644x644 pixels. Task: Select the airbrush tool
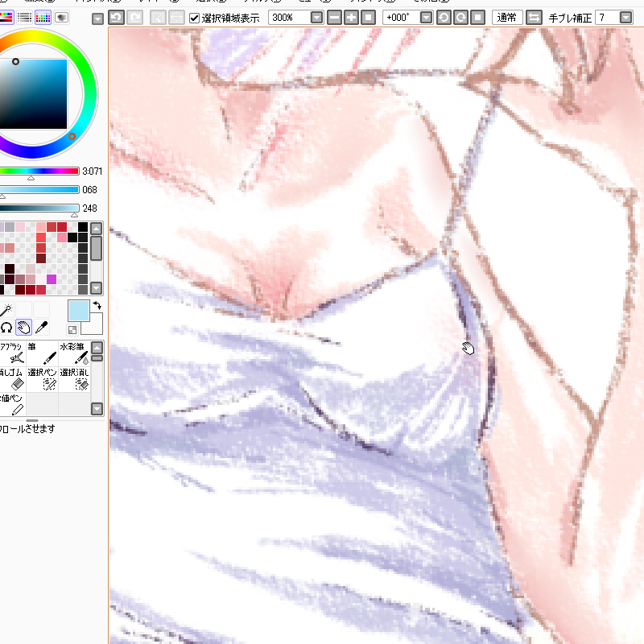click(x=12, y=353)
